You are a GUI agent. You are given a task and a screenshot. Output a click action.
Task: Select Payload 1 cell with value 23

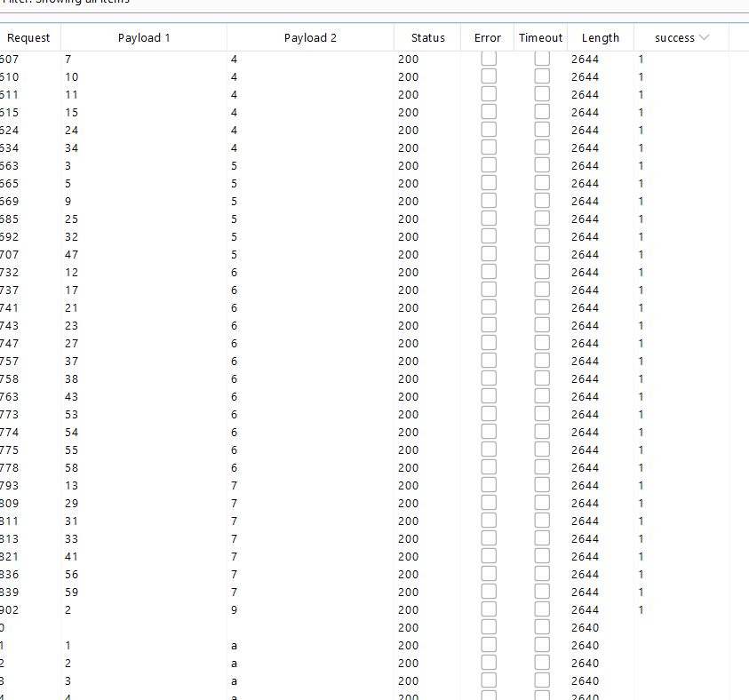click(x=72, y=326)
